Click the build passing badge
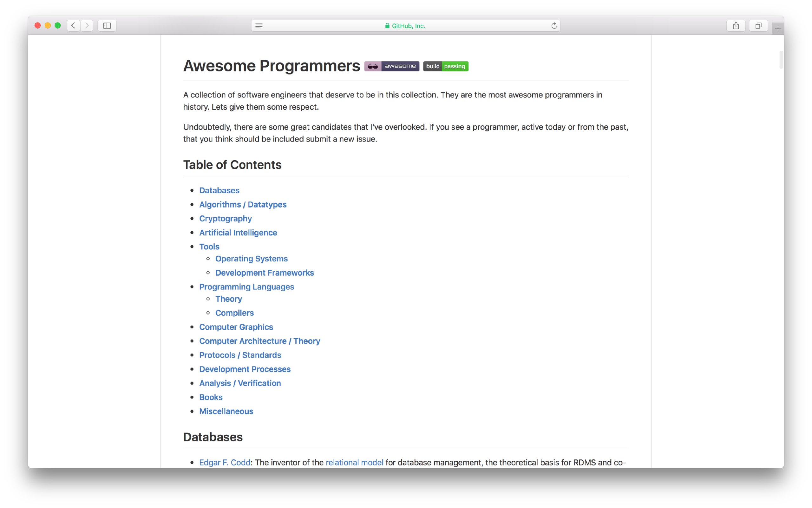The image size is (812, 508). (446, 66)
